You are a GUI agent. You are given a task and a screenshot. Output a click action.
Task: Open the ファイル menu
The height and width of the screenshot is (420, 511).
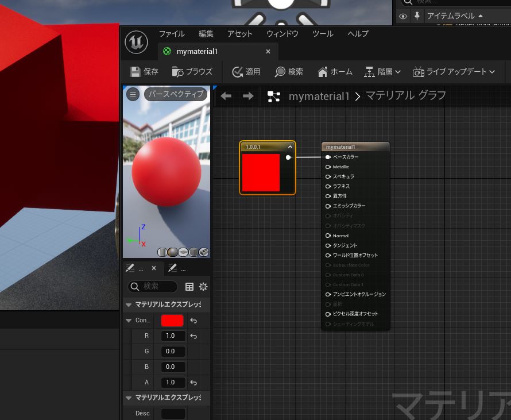click(172, 33)
